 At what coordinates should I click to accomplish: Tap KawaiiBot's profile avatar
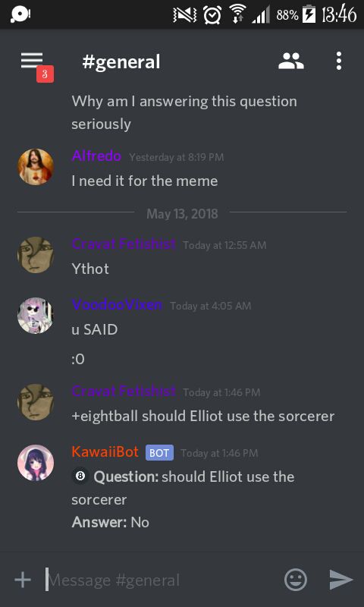[36, 463]
